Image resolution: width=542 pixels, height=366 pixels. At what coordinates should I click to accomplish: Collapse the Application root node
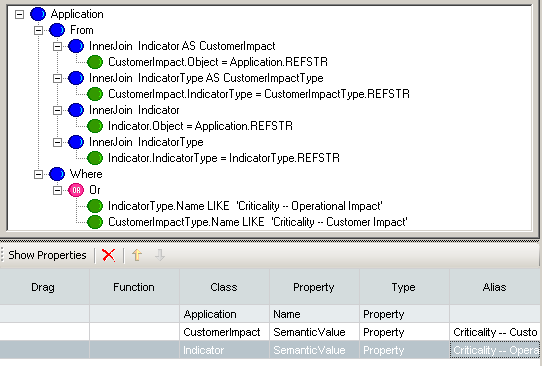point(20,14)
